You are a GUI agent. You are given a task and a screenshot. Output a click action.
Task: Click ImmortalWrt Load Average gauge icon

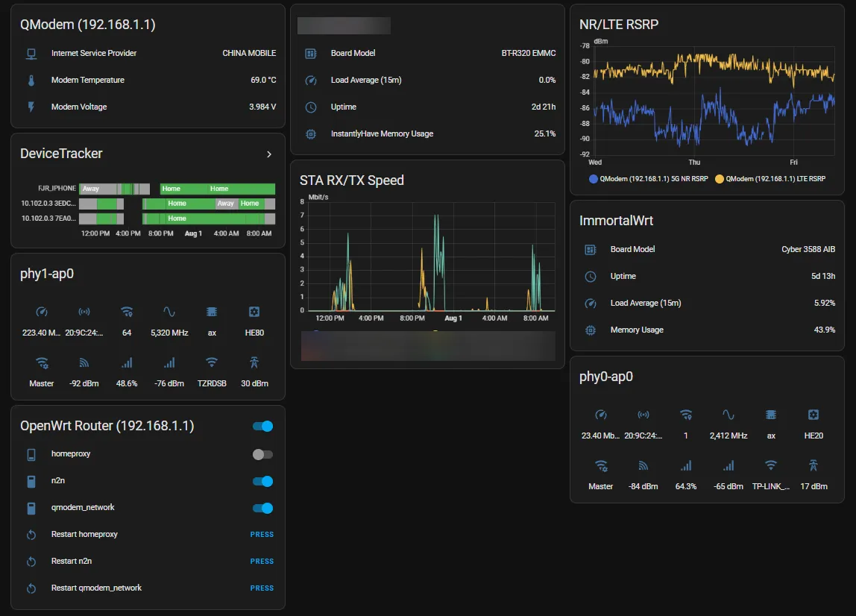point(590,303)
